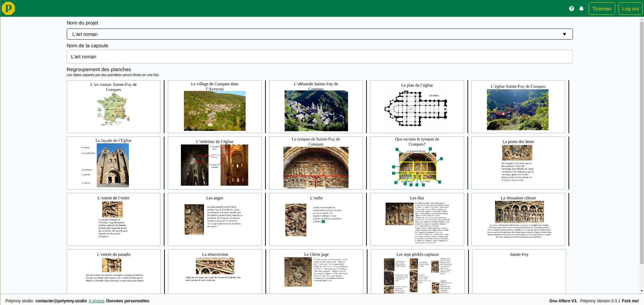Select slide 'L'intérieur de l'église'
Screen dimensions: 644x305
tap(215, 163)
